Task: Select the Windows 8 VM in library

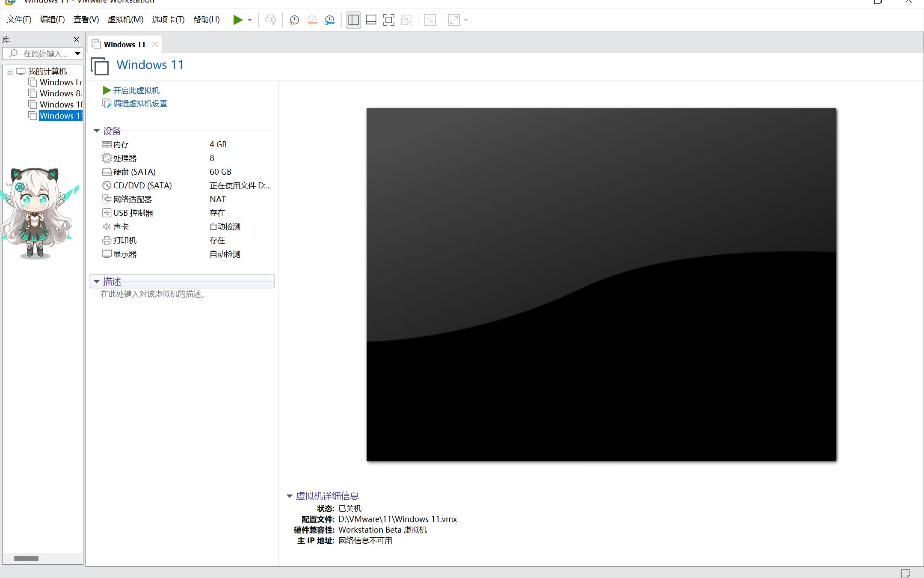Action: pyautogui.click(x=60, y=93)
